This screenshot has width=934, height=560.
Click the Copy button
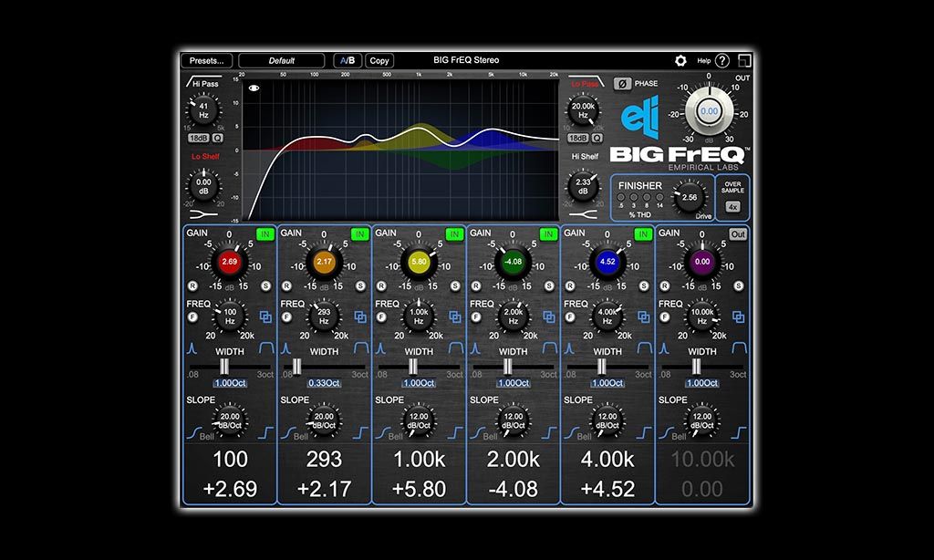(x=379, y=61)
